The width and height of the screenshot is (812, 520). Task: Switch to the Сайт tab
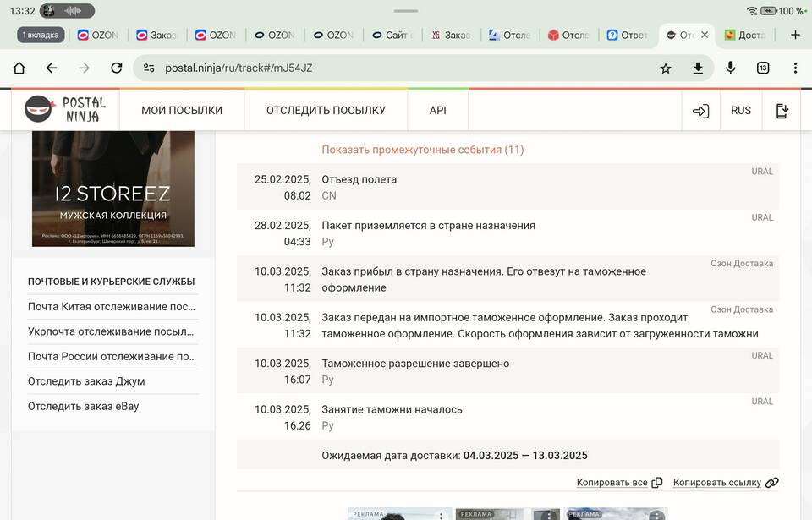(393, 35)
